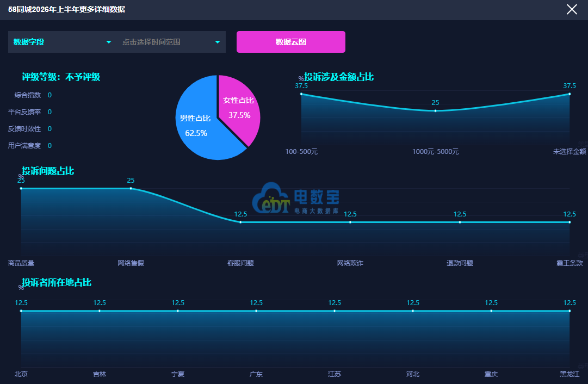This screenshot has width=588, height=384.
Task: Click the 投诉问题占比 chart title
Action: tap(48, 171)
